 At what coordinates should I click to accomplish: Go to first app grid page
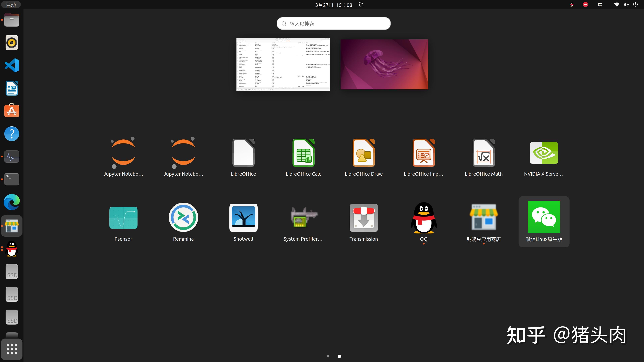pos(328,356)
